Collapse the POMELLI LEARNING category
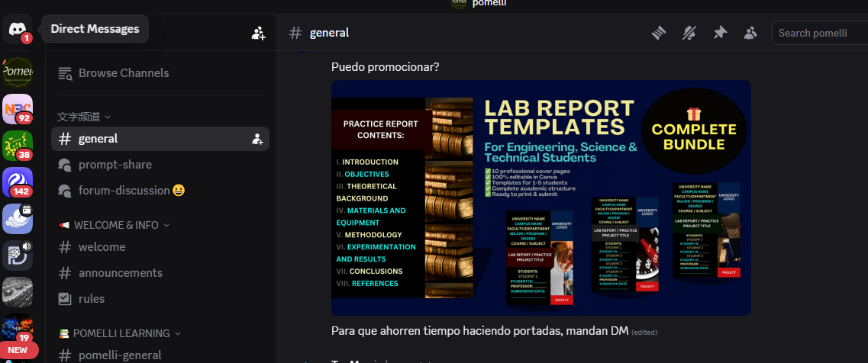The width and height of the screenshot is (868, 363). tap(121, 333)
